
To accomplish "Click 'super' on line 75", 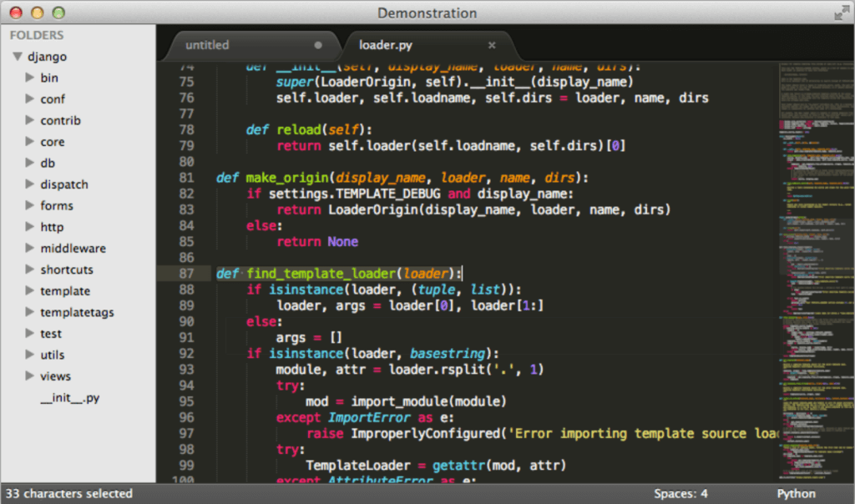I will point(295,83).
